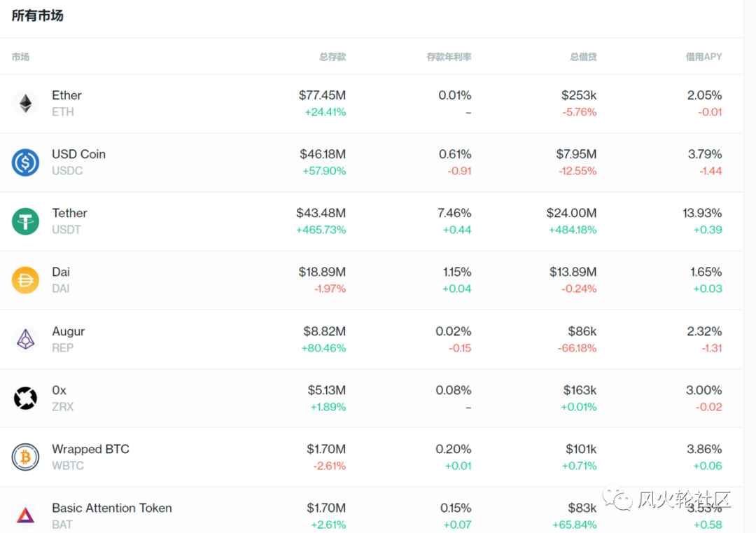Click Augur total borrow $86k
The height and width of the screenshot is (533, 756).
(x=582, y=331)
